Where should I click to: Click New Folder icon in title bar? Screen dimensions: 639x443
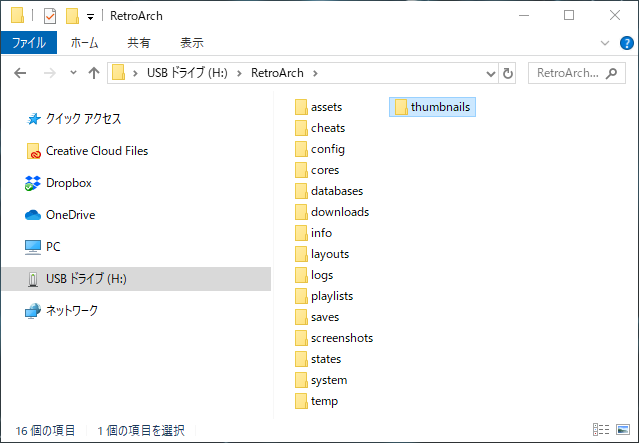72,16
